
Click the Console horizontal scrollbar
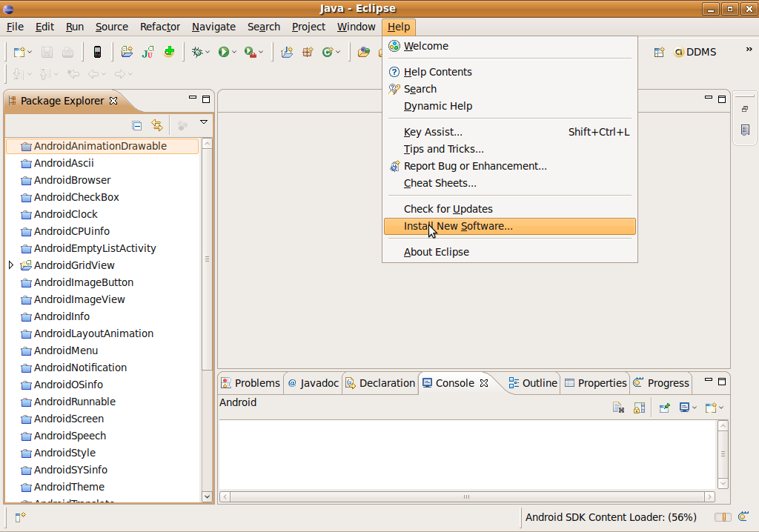click(467, 496)
